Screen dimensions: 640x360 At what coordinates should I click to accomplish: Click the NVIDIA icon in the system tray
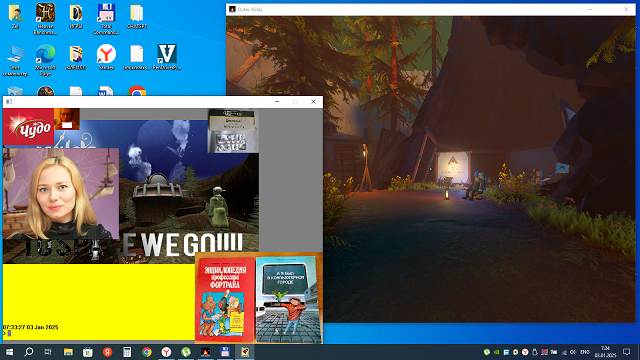496,352
